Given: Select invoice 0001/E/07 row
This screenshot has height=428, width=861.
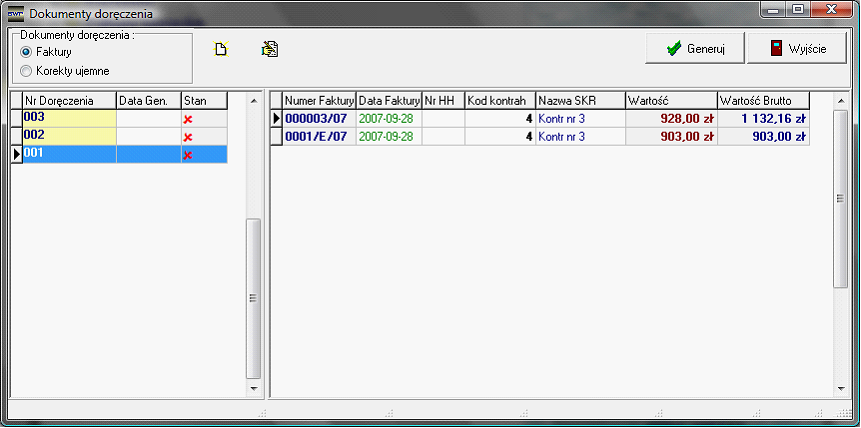Looking at the screenshot, I should (x=319, y=136).
